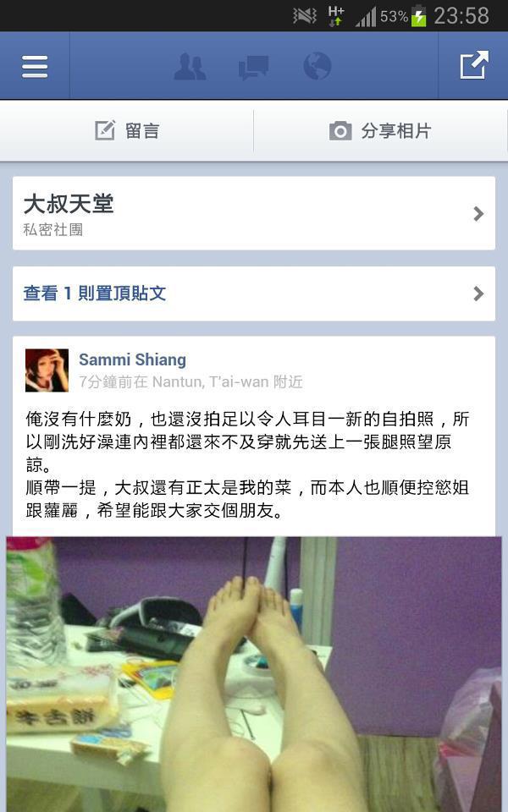508x812 pixels.
Task: Tap the battery indicator in status bar
Action: (x=418, y=15)
